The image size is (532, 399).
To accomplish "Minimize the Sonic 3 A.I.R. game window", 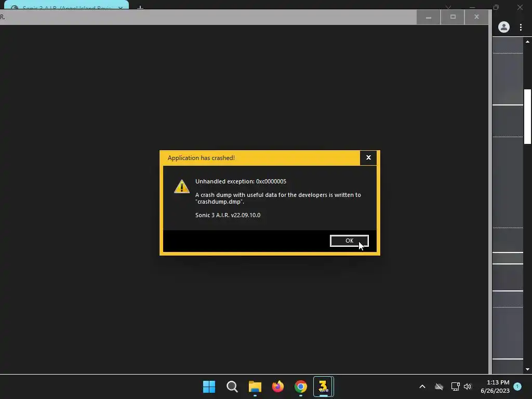I will [428, 17].
